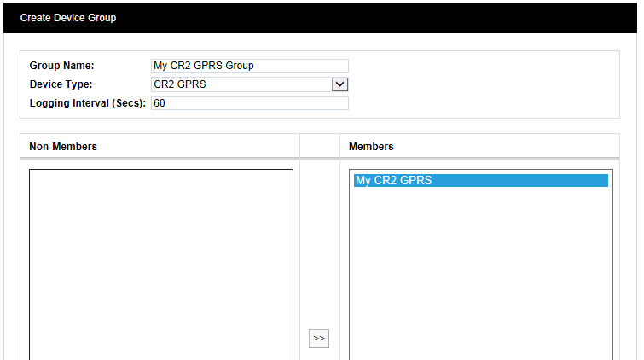Click the double-arrow move button
The height and width of the screenshot is (360, 644).
[318, 339]
